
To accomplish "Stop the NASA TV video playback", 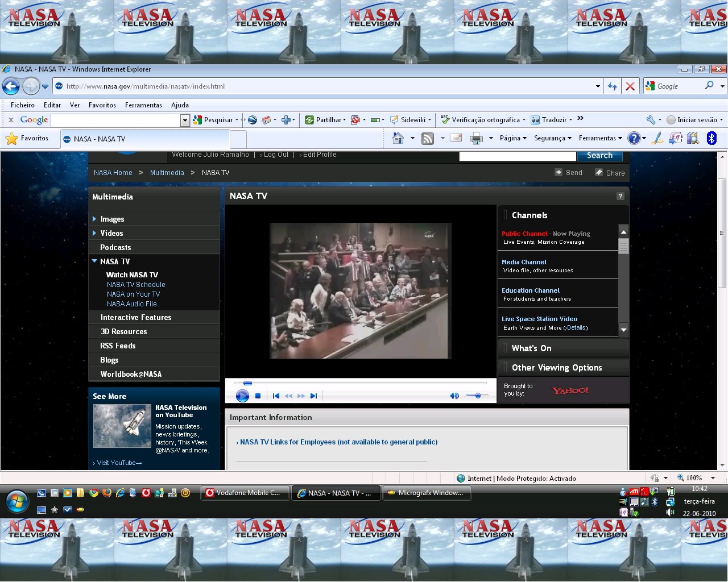I will click(x=258, y=396).
